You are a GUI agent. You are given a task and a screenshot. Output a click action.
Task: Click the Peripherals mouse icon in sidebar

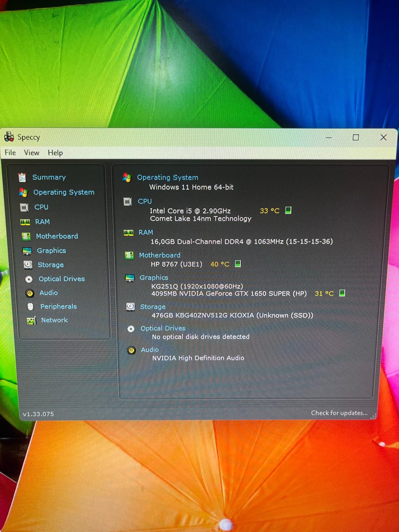[x=30, y=307]
